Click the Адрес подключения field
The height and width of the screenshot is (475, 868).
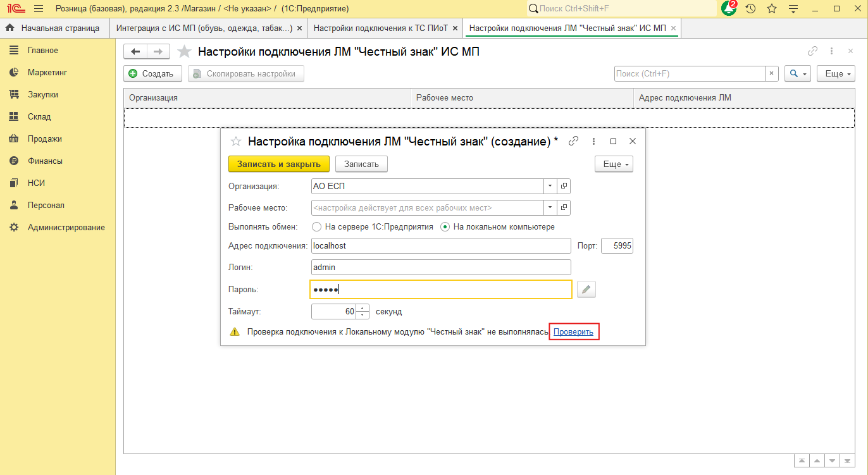point(441,245)
